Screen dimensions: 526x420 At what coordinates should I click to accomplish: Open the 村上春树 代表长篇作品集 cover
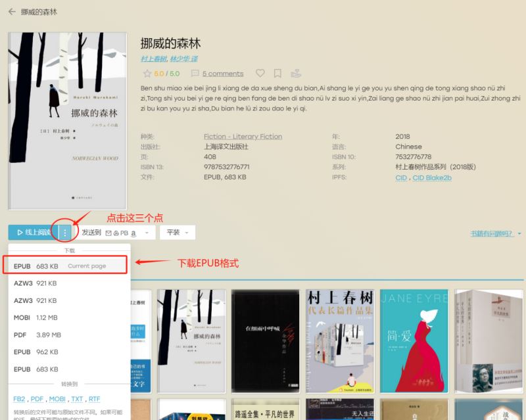[x=340, y=341]
